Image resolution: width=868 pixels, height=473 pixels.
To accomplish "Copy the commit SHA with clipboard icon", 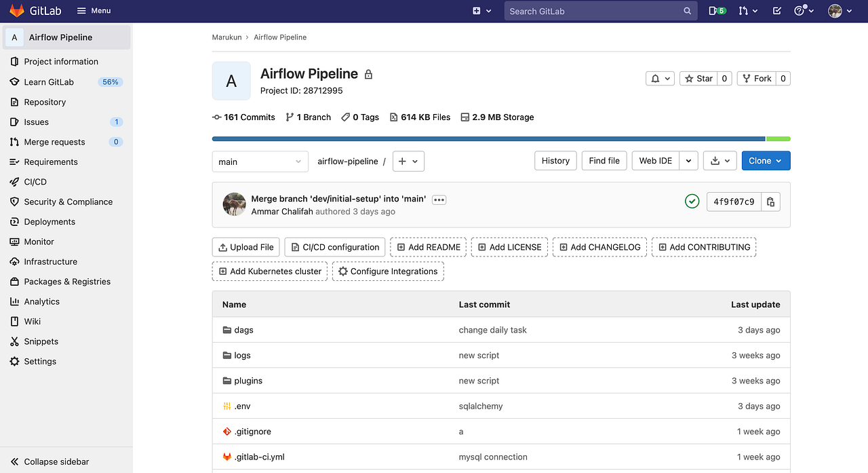I will (x=770, y=201).
